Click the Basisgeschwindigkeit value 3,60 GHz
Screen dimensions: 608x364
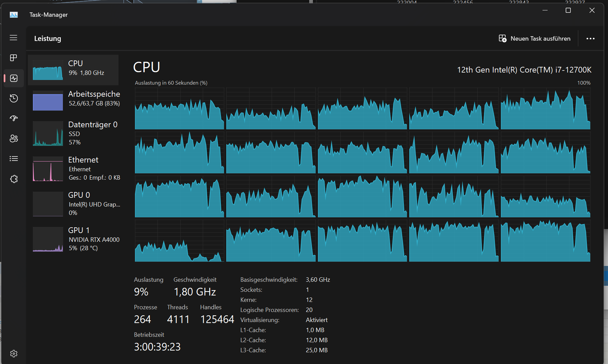point(318,280)
